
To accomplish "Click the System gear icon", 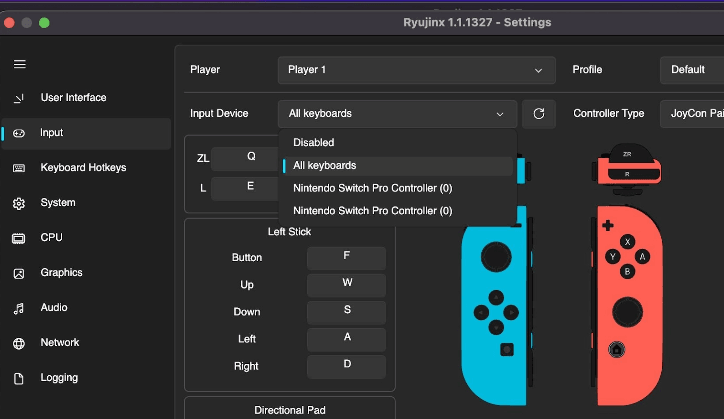I will point(19,203).
